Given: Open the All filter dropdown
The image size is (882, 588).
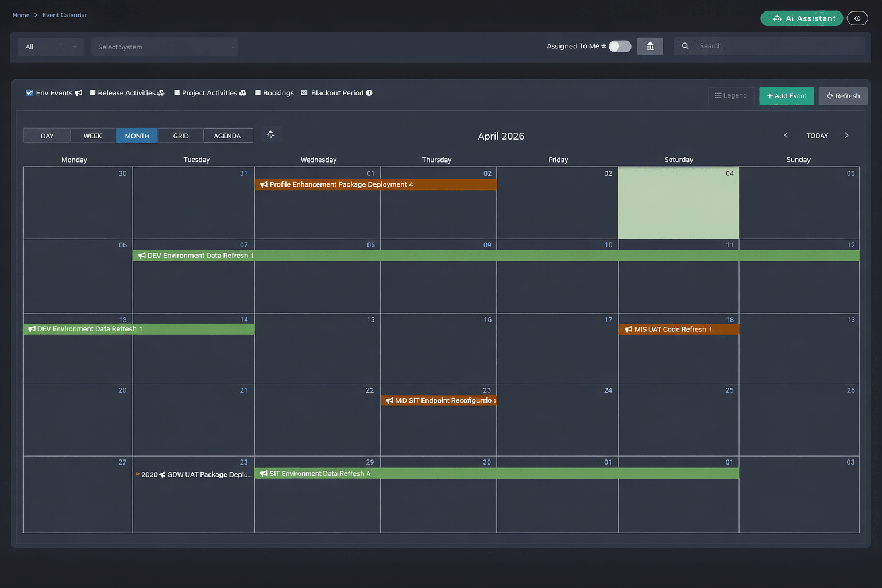Looking at the screenshot, I should (50, 47).
